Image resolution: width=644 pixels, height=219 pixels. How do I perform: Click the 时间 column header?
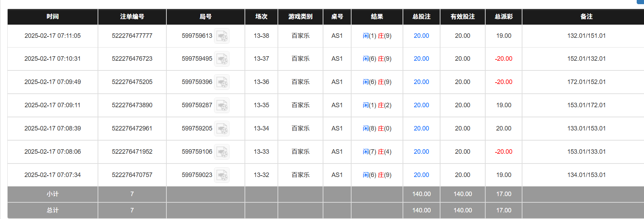[52, 17]
